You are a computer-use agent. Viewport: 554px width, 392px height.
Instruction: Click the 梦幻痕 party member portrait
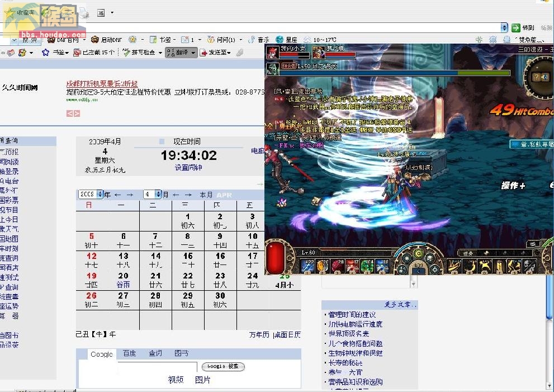pos(318,52)
